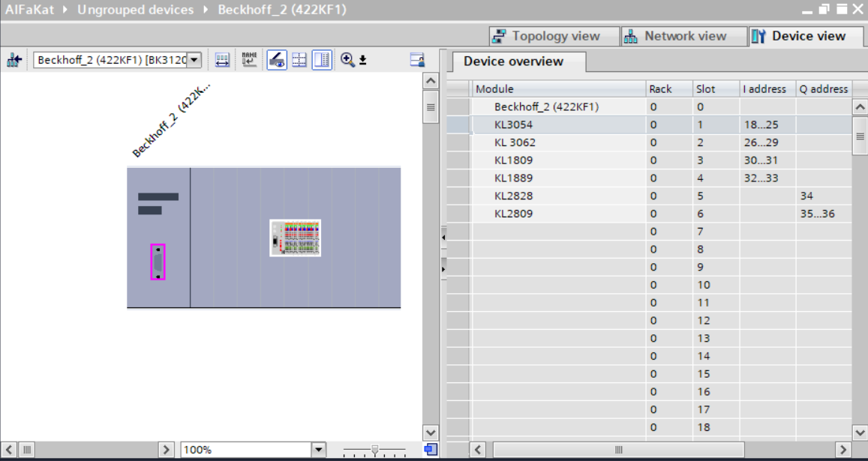
Task: Click the Beckhoff terminal module image in rack
Action: click(295, 238)
